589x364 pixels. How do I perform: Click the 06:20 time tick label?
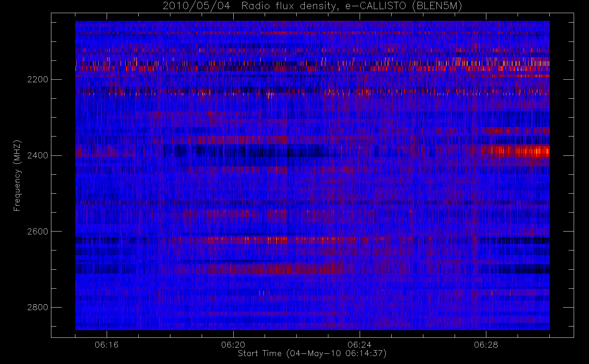(x=233, y=345)
